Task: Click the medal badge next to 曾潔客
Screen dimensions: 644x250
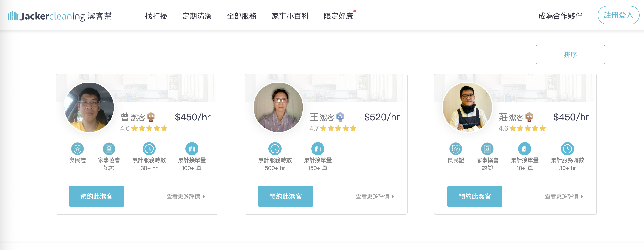Action: pyautogui.click(x=151, y=117)
